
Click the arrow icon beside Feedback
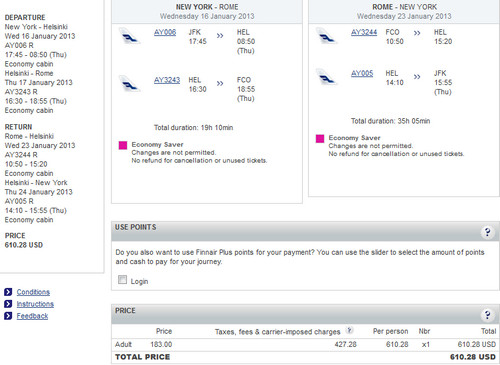[8, 316]
